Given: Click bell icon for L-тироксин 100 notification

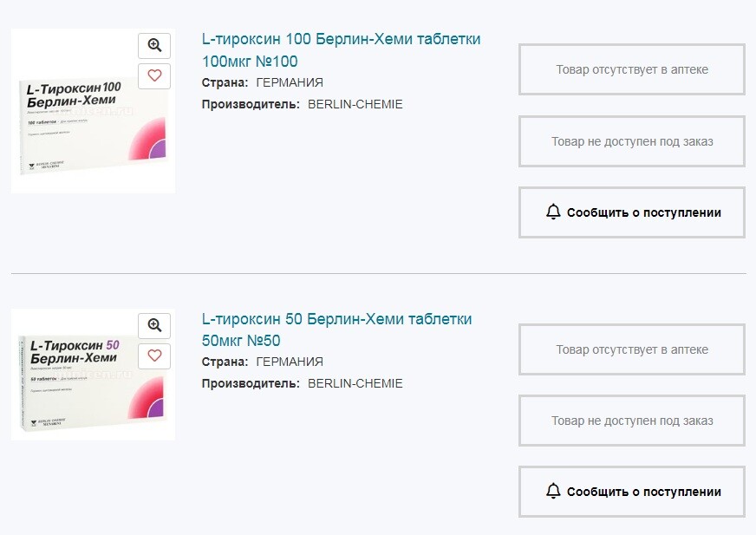Looking at the screenshot, I should [553, 212].
